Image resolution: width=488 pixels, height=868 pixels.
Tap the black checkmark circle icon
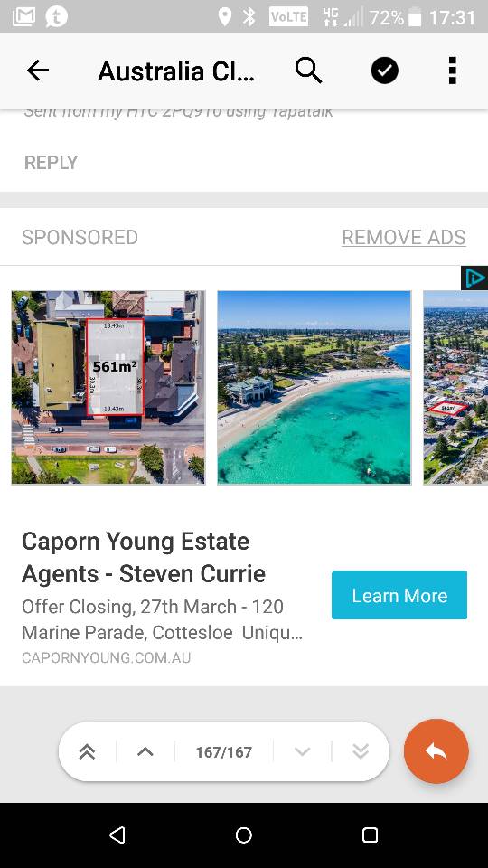pyautogui.click(x=385, y=71)
